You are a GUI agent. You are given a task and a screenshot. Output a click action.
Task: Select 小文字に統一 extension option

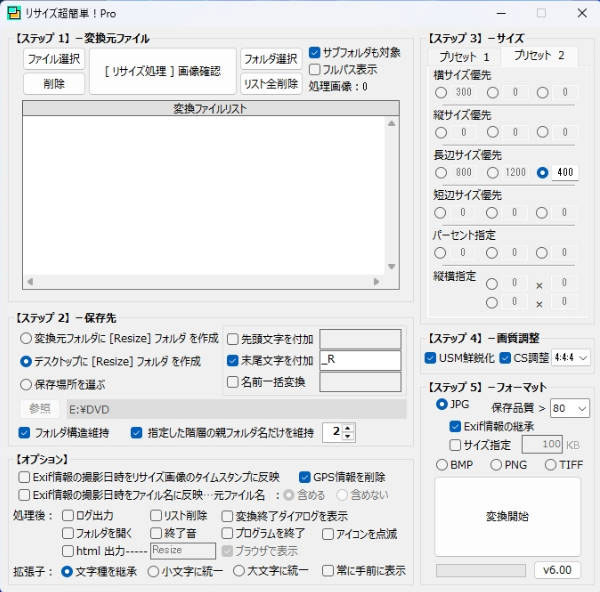[153, 572]
